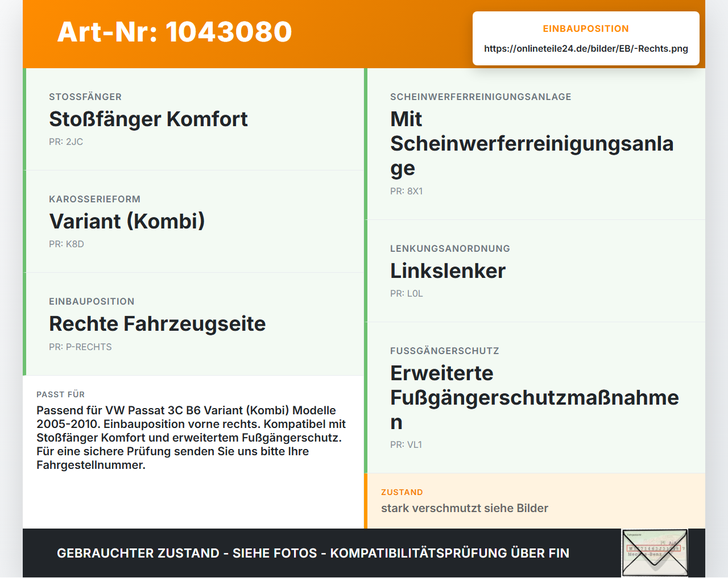728x578 pixels.
Task: Click the PR: 2JC code label
Action: click(x=66, y=142)
